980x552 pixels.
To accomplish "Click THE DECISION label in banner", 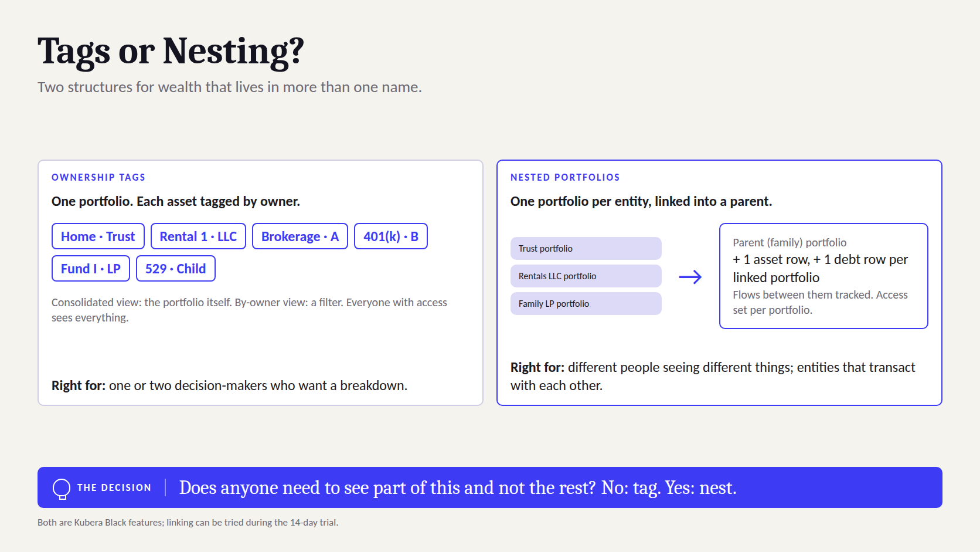I will point(114,488).
